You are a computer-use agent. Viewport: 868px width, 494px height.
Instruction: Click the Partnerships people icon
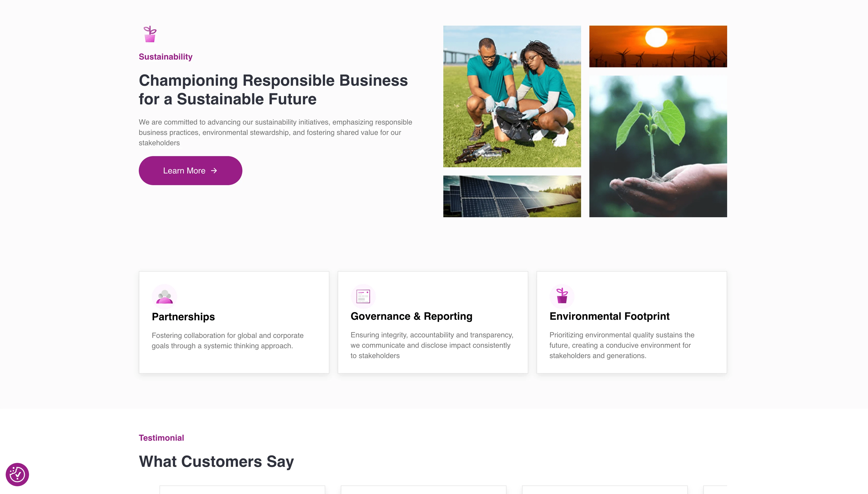164,296
